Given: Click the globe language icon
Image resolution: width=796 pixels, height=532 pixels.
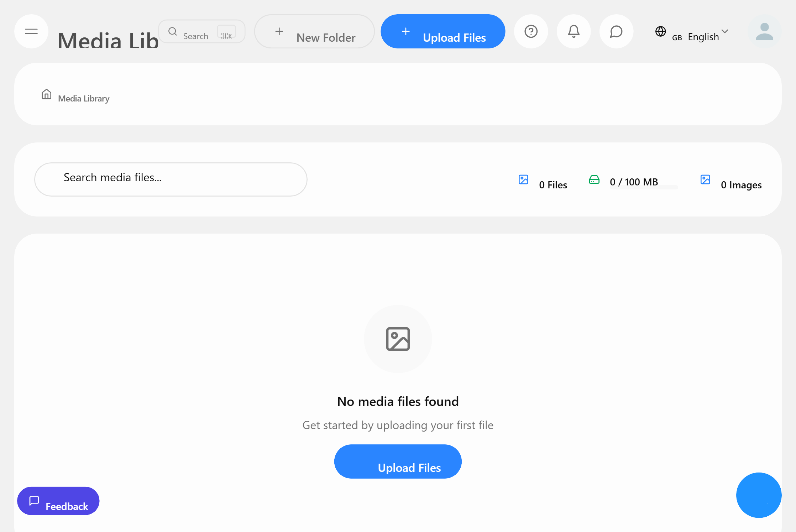Looking at the screenshot, I should point(661,32).
